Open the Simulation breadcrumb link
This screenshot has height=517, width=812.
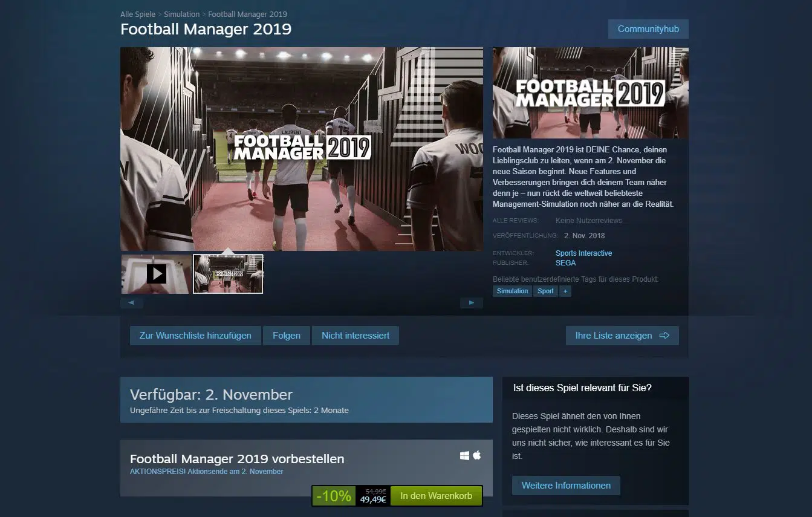[181, 14]
